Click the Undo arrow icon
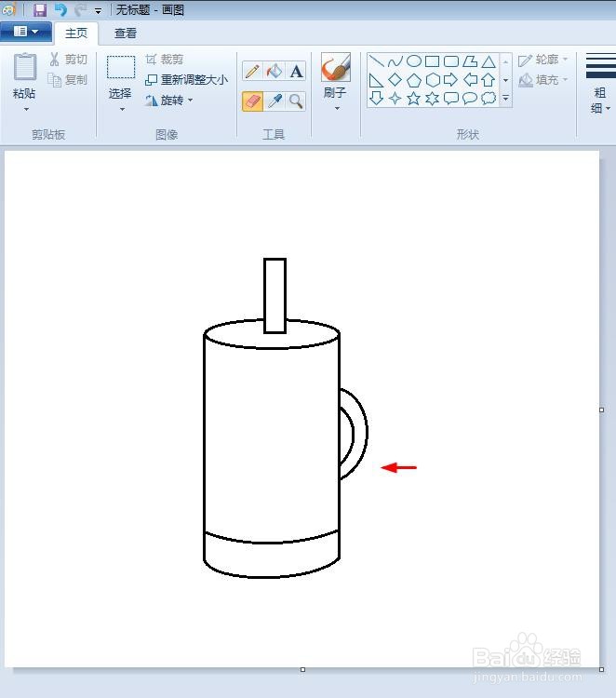This screenshot has height=698, width=616. [x=60, y=10]
